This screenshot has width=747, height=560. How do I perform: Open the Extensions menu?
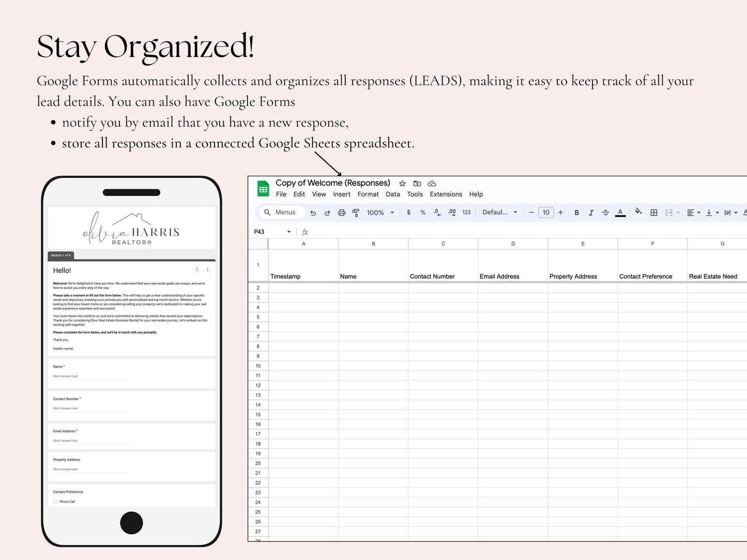tap(446, 194)
